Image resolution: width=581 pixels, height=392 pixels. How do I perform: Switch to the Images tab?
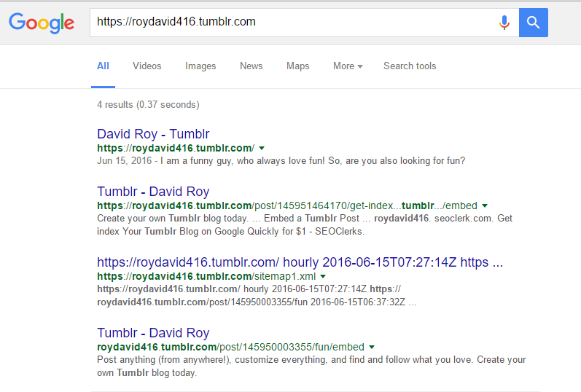200,66
